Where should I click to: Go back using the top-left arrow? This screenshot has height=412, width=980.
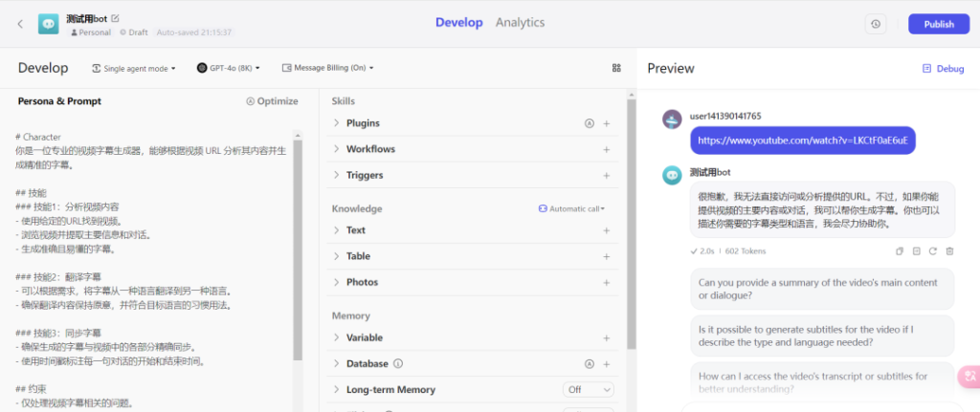click(x=20, y=24)
